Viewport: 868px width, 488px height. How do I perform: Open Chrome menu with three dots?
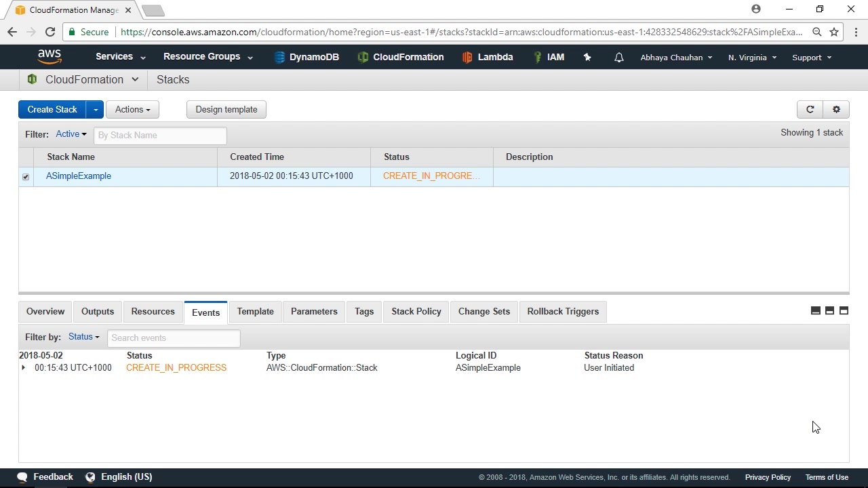[x=856, y=32]
